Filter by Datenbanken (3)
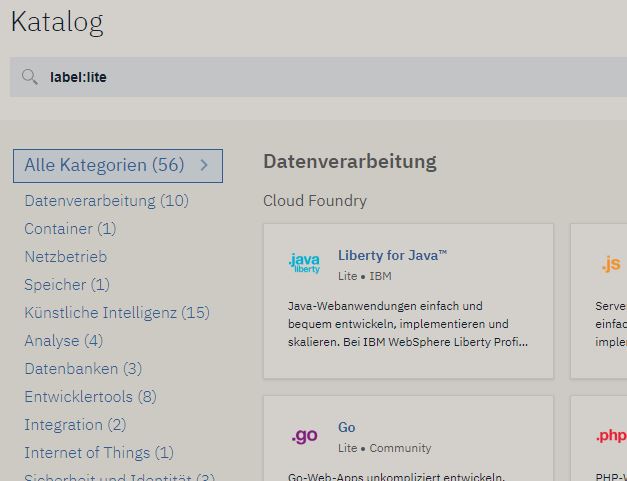The image size is (627, 481). click(83, 368)
